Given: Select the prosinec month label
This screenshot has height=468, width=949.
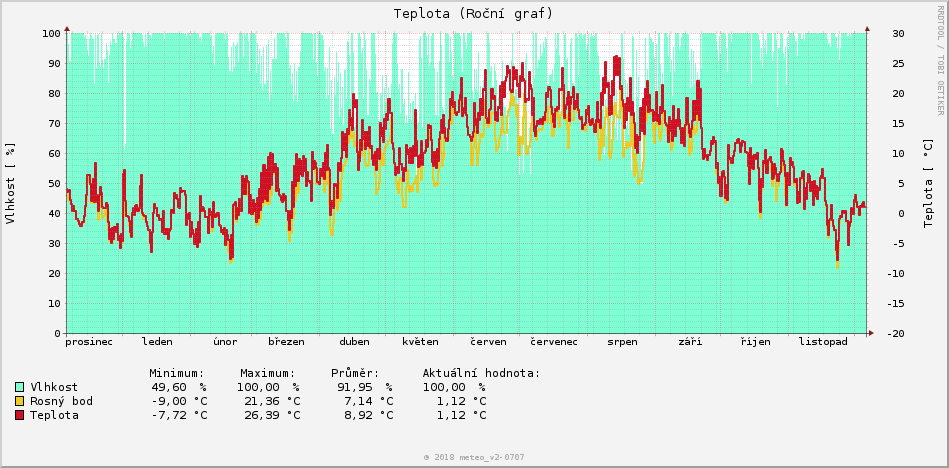Looking at the screenshot, I should click(89, 342).
